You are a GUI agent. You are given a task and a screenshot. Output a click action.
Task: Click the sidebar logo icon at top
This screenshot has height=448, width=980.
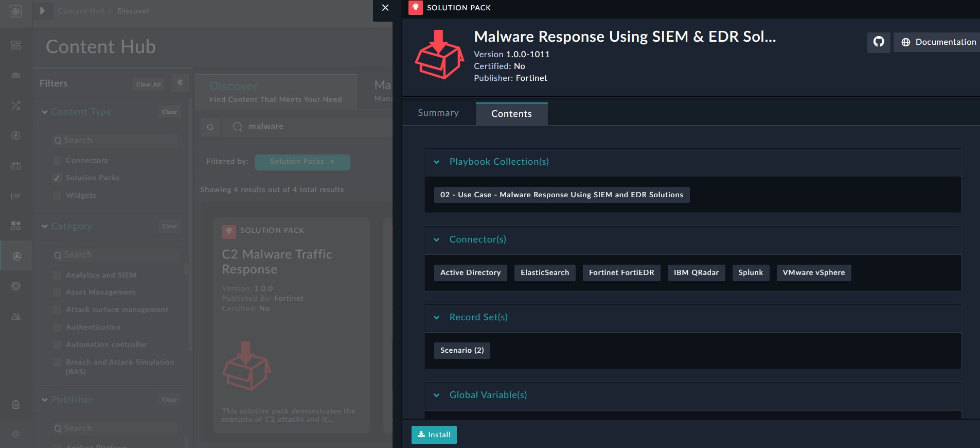(x=16, y=11)
